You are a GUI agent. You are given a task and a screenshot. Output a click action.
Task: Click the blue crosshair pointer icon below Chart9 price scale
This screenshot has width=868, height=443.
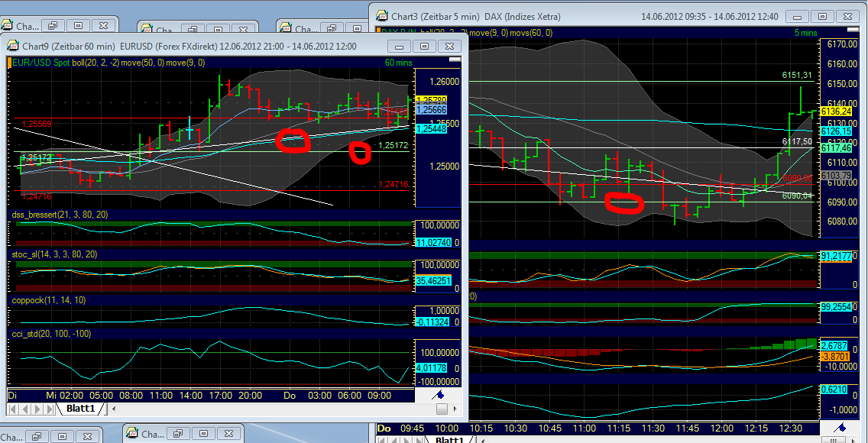[x=439, y=395]
